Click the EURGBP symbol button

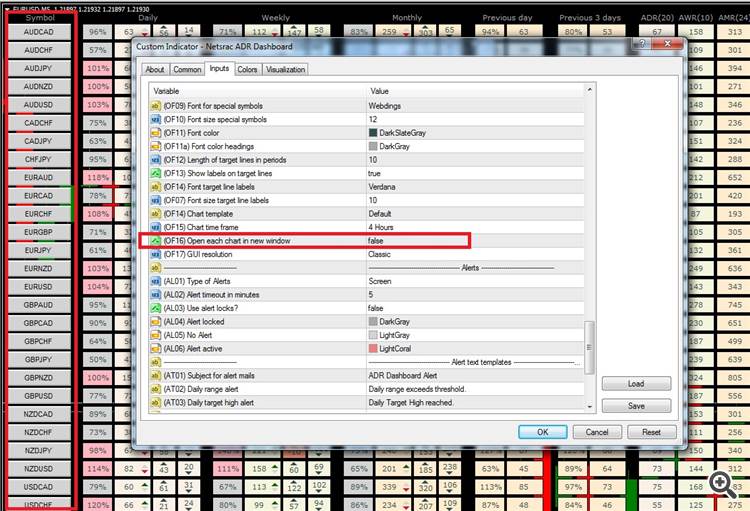tap(39, 232)
